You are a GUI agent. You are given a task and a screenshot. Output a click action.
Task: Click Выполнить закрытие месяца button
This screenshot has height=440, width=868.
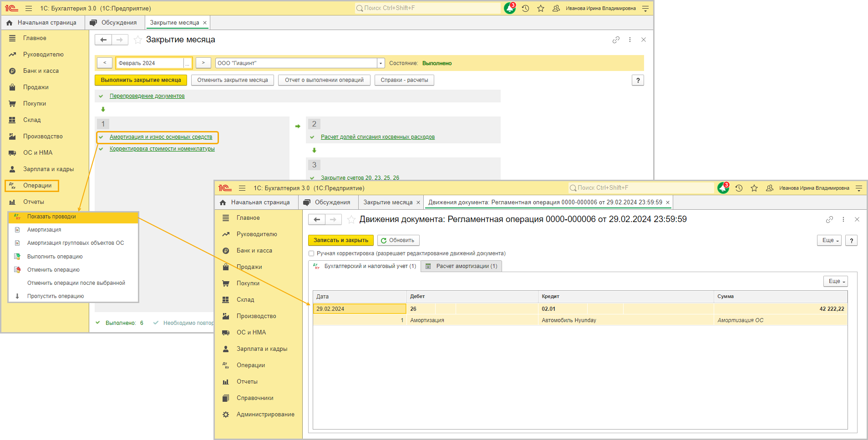(x=141, y=80)
